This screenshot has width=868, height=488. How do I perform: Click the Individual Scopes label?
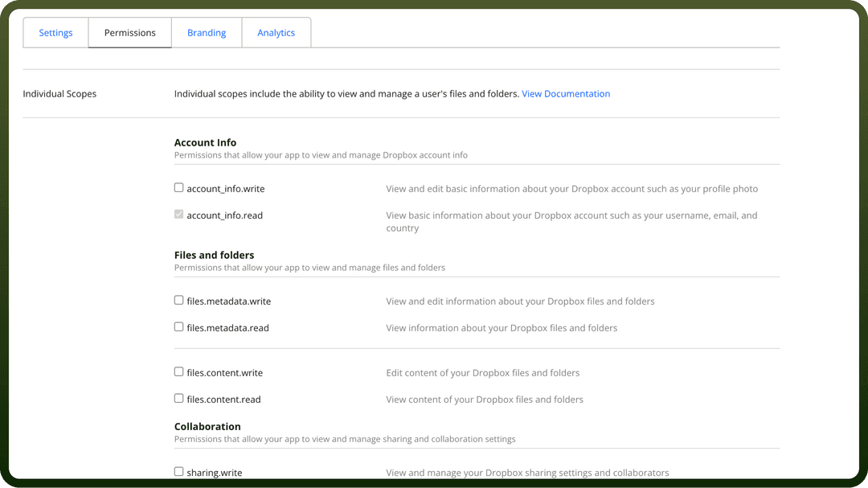tap(59, 93)
